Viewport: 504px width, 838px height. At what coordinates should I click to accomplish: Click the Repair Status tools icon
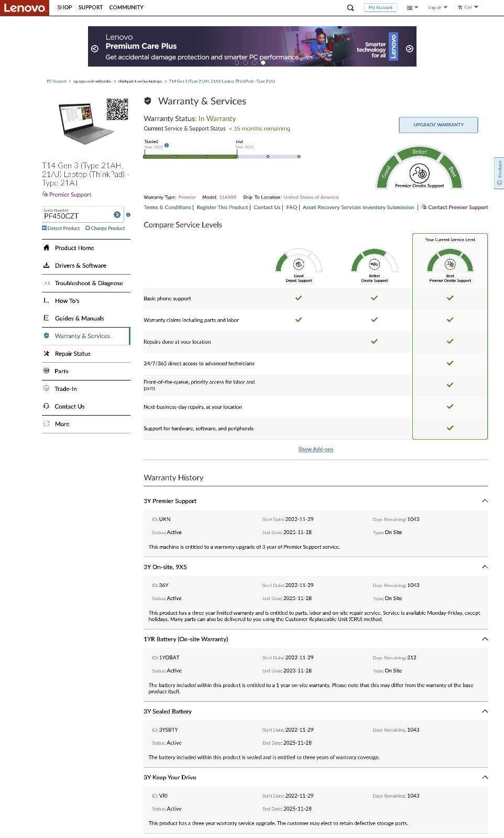pyautogui.click(x=47, y=354)
